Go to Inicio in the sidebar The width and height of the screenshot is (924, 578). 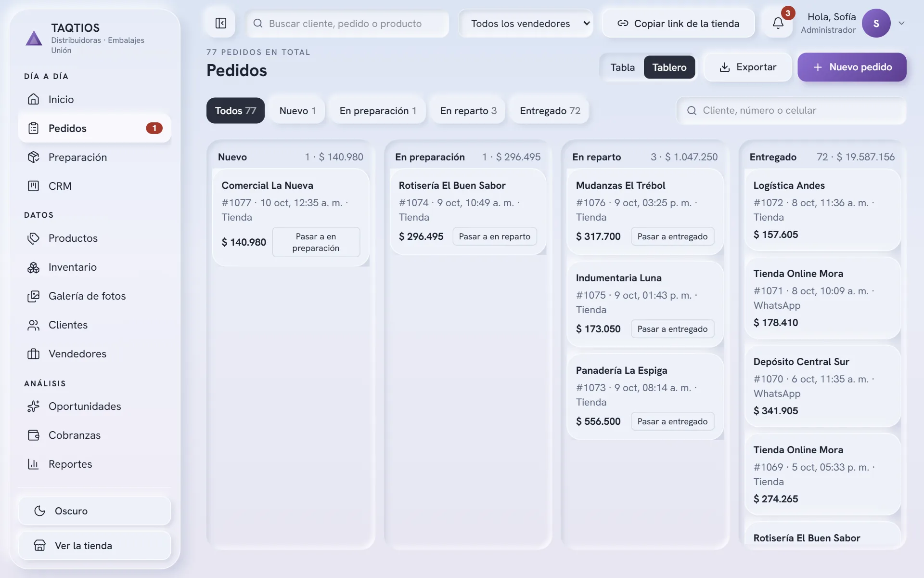pyautogui.click(x=95, y=99)
